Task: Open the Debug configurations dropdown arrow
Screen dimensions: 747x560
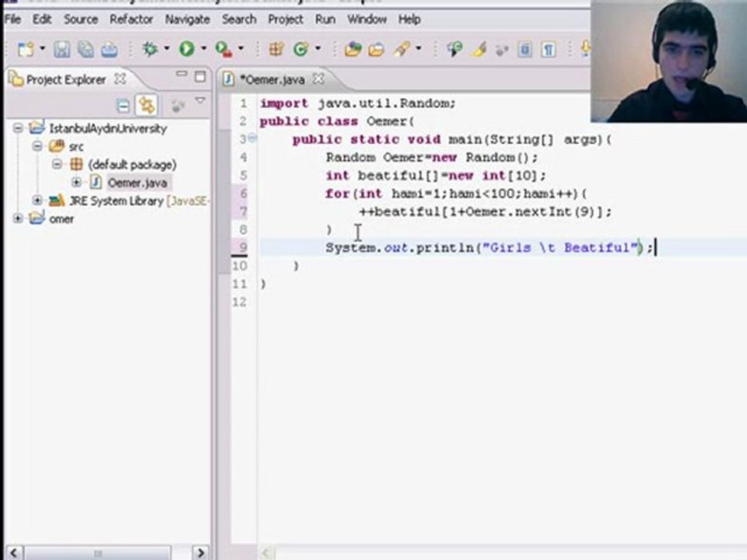Action: tap(167, 48)
